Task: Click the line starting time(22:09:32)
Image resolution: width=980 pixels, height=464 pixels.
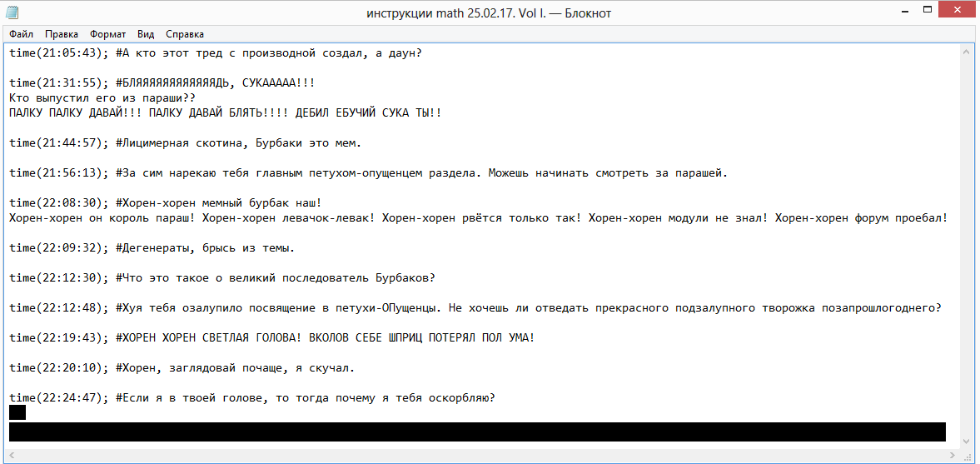Action: click(x=152, y=248)
